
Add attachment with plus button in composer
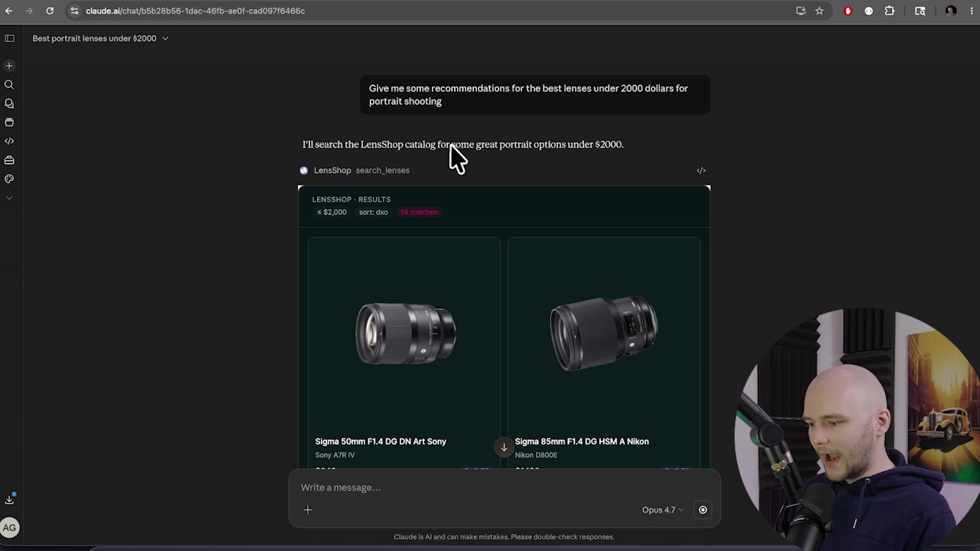tap(308, 510)
